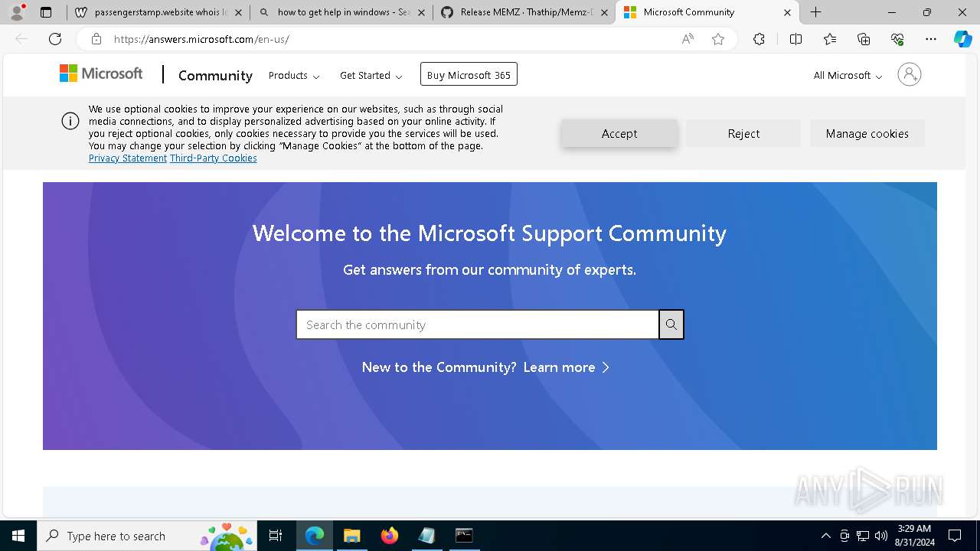The height and width of the screenshot is (551, 980).
Task: Refresh the page
Action: coord(55,39)
